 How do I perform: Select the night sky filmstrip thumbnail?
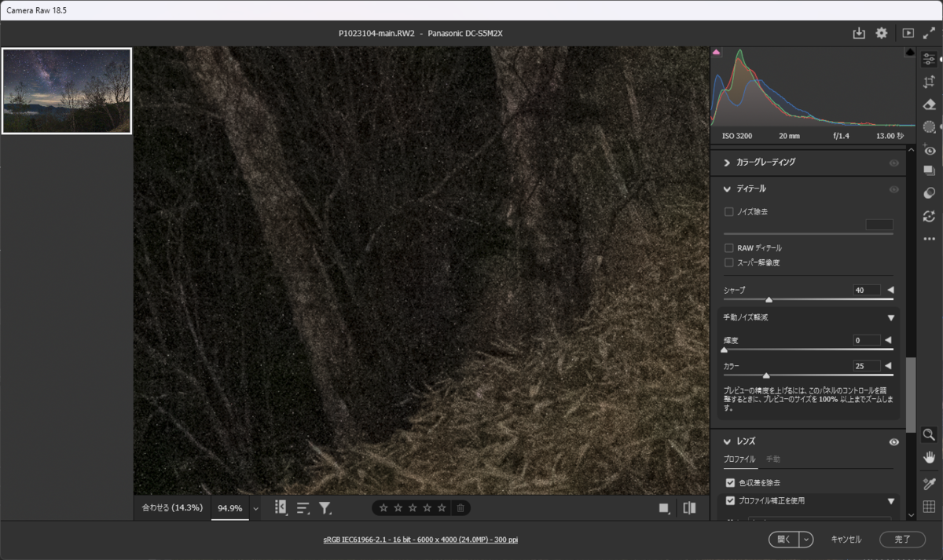coord(67,91)
